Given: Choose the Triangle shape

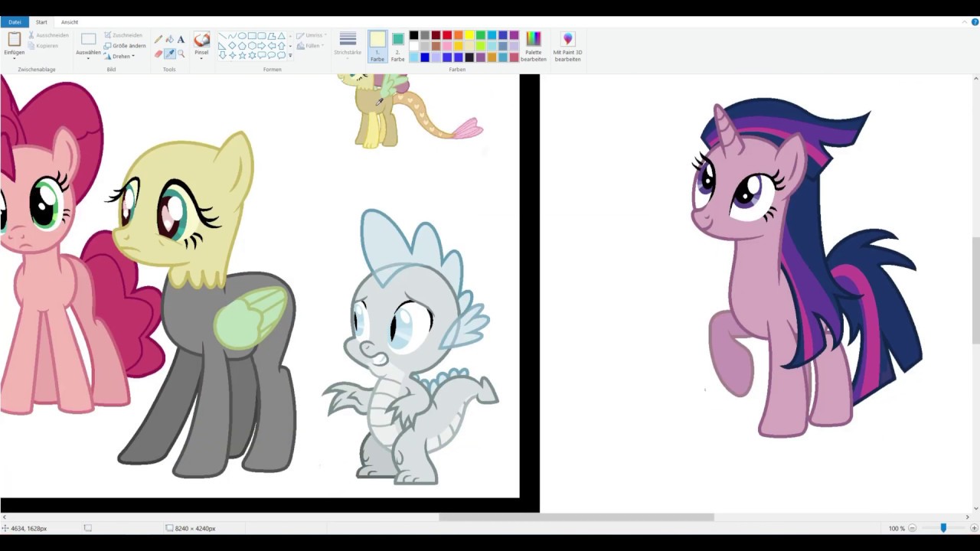Looking at the screenshot, I should point(282,36).
